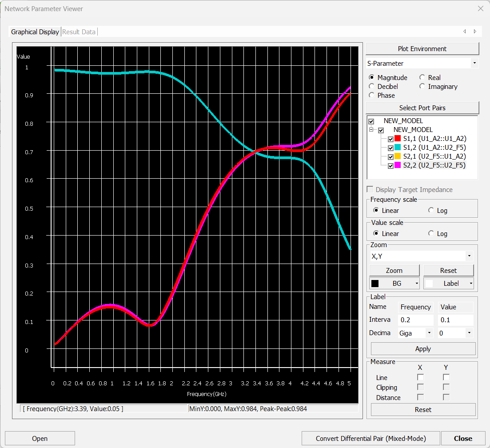The image size is (490, 448).
Task: Click the Plot Environment button
Action: pos(422,49)
